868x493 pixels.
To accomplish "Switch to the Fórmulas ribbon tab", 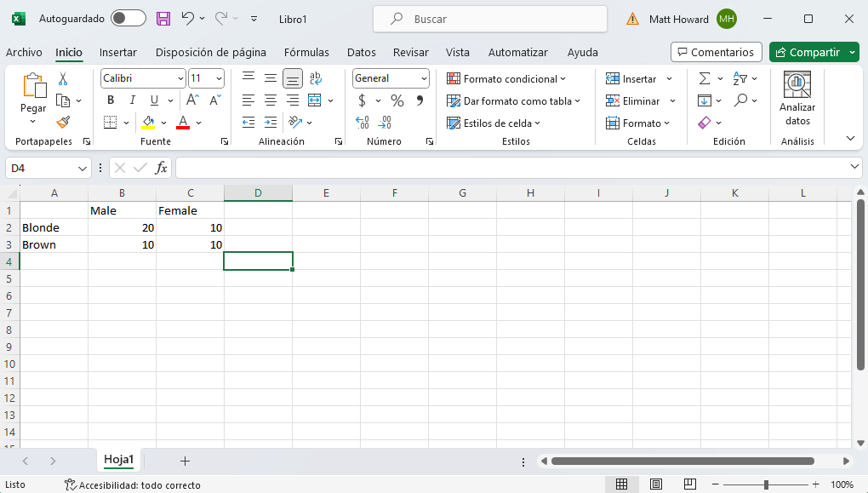I will (x=306, y=52).
